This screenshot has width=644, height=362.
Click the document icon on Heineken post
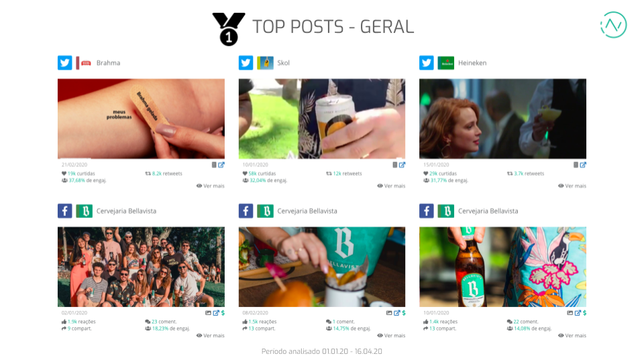click(x=576, y=165)
